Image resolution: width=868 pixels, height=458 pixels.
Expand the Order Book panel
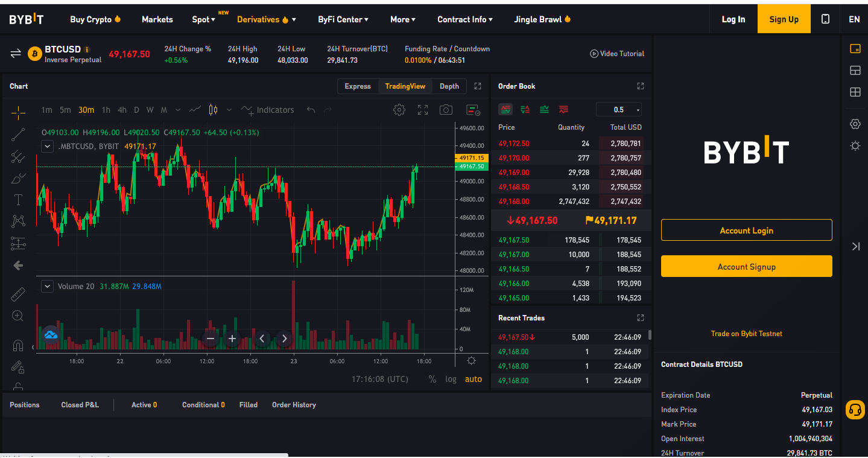(641, 86)
